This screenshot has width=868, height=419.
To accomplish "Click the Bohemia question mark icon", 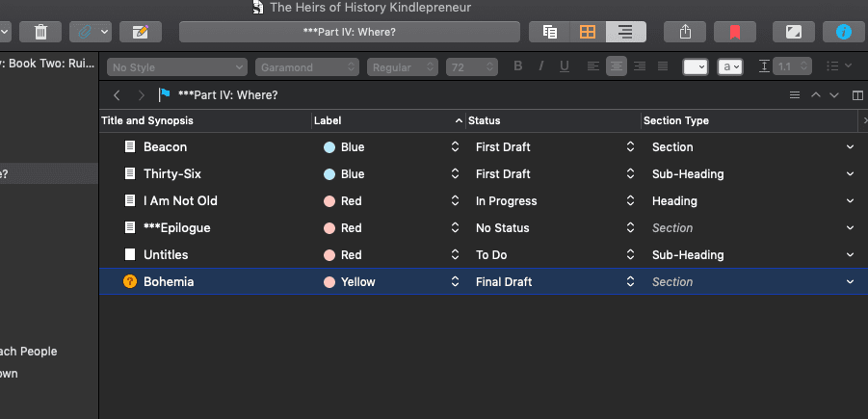I will 129,281.
